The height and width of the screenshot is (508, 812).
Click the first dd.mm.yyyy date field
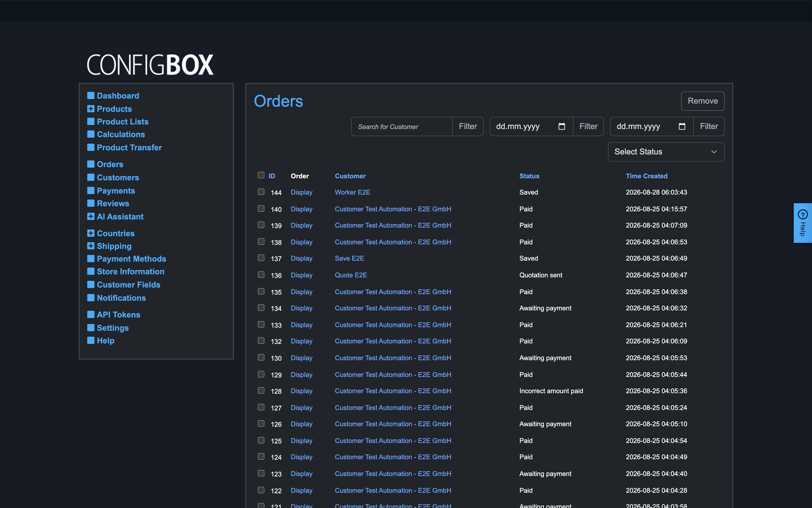coord(532,126)
